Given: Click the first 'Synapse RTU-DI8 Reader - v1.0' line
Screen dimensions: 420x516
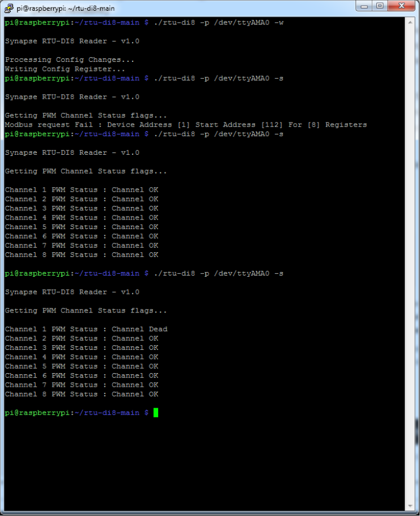Looking at the screenshot, I should click(72, 41).
